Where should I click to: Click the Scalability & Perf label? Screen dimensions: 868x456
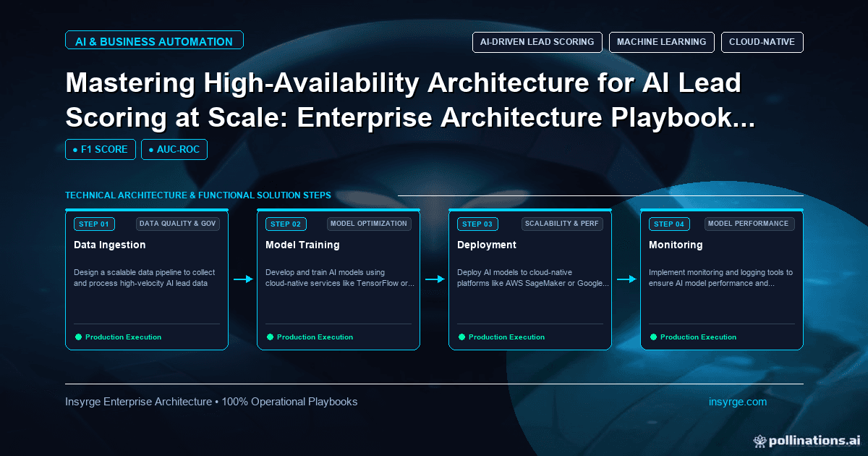point(563,224)
